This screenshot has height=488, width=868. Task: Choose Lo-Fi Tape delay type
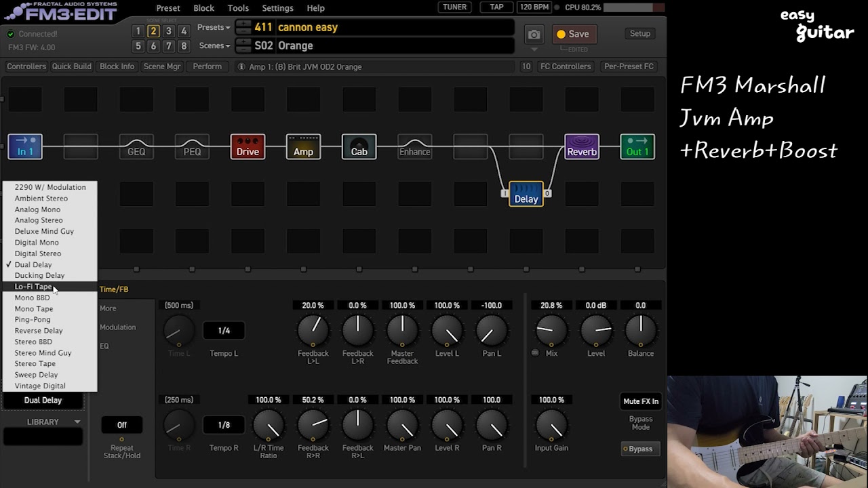click(50, 287)
